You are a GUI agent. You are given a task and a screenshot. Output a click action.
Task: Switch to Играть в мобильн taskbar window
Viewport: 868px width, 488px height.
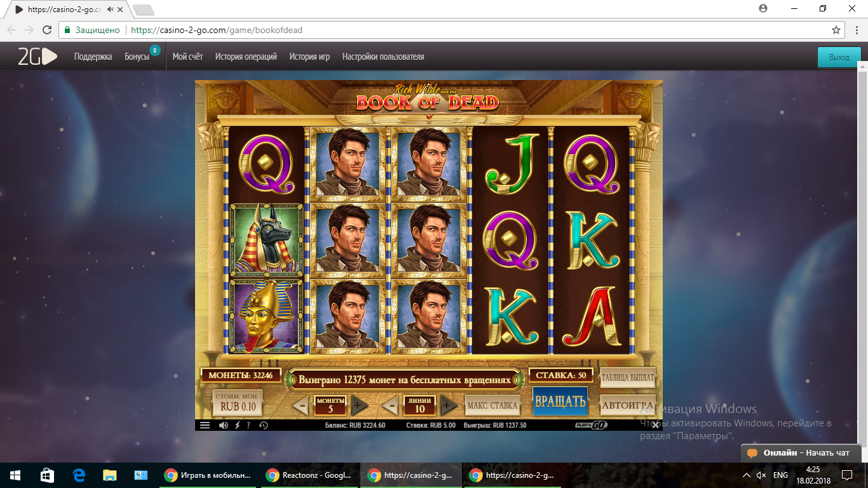pos(208,475)
